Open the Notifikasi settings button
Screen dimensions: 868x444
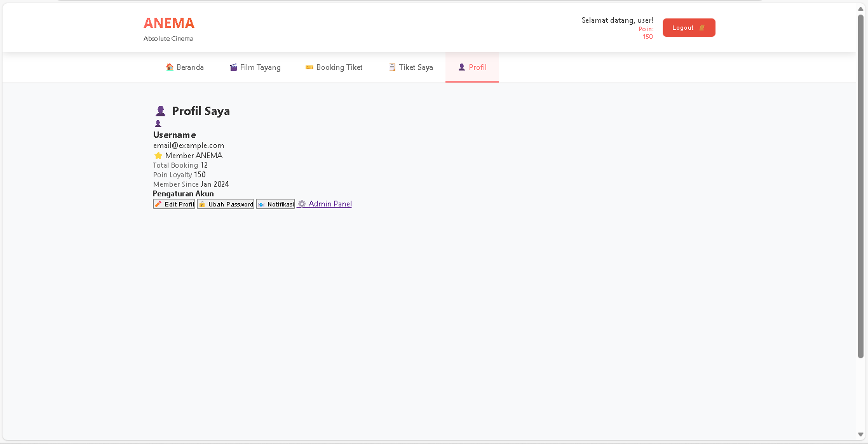275,204
